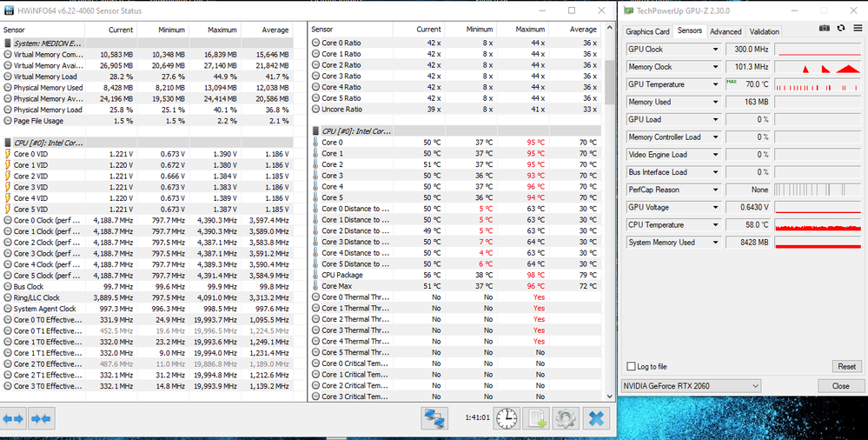Screen dimensions: 868x440
Task: Switch to the Graphics Card tab
Action: [x=648, y=31]
